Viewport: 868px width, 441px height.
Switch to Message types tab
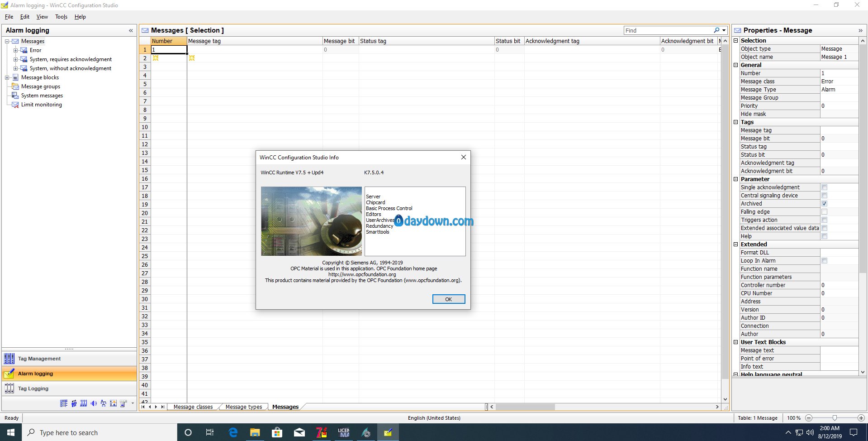tap(244, 407)
